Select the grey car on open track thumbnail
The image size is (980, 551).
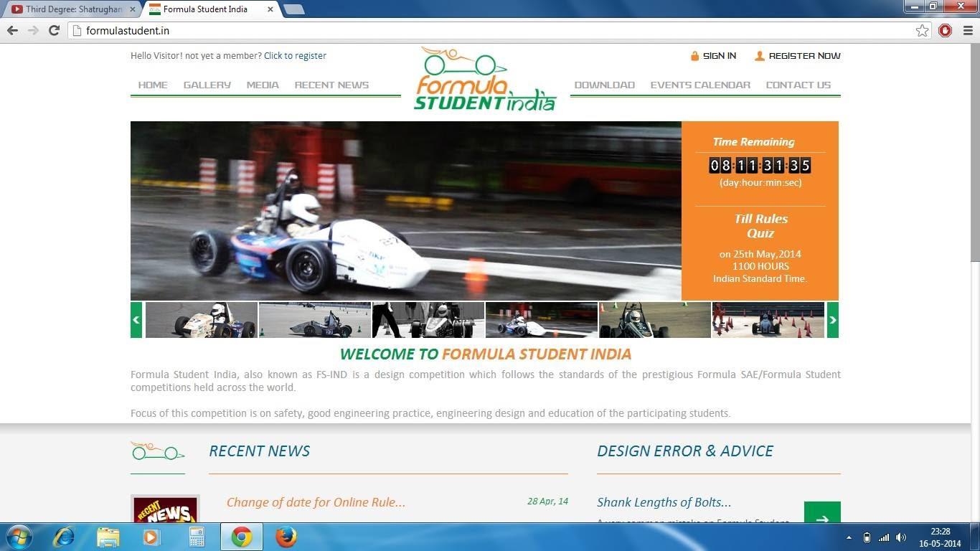(x=315, y=320)
